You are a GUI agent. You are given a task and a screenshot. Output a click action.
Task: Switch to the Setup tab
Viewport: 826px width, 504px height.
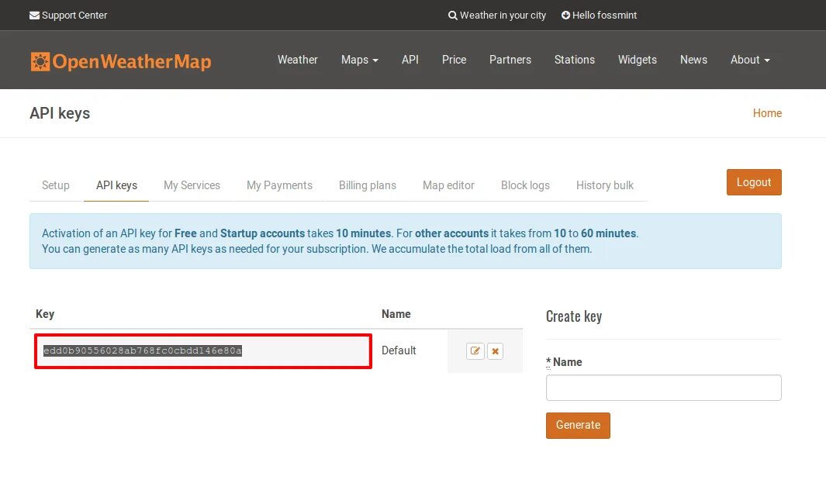[x=56, y=185]
